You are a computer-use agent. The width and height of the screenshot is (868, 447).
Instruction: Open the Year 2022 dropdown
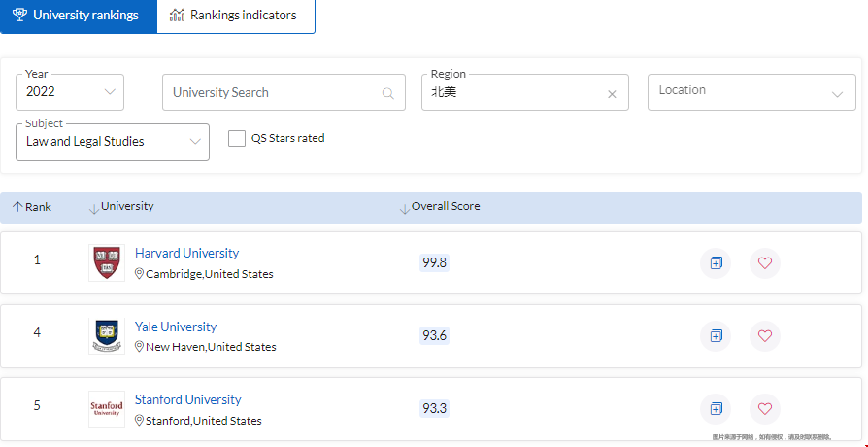(x=70, y=92)
